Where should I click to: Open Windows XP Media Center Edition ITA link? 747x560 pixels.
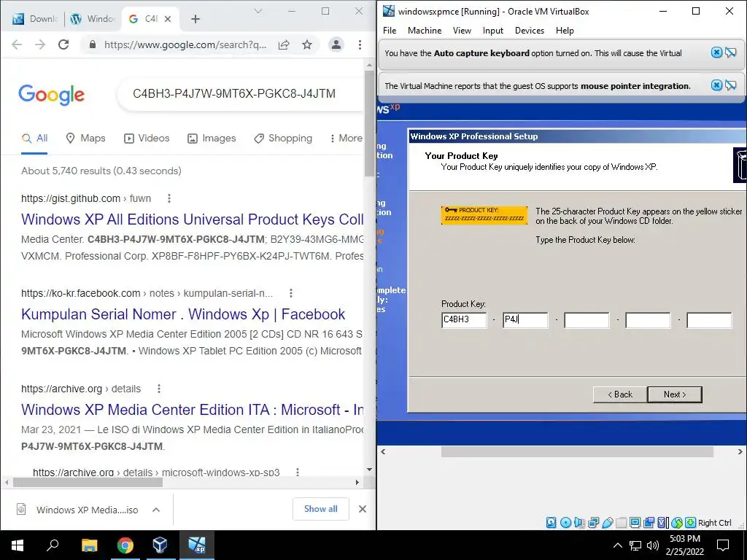(193, 410)
